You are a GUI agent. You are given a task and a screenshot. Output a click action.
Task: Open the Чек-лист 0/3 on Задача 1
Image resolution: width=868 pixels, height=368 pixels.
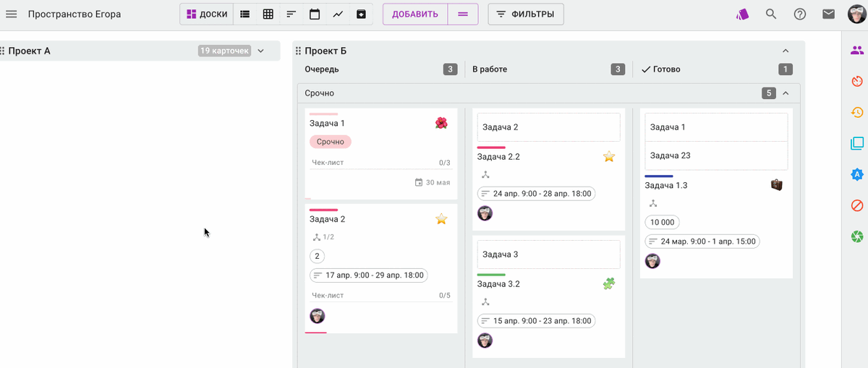coord(381,163)
